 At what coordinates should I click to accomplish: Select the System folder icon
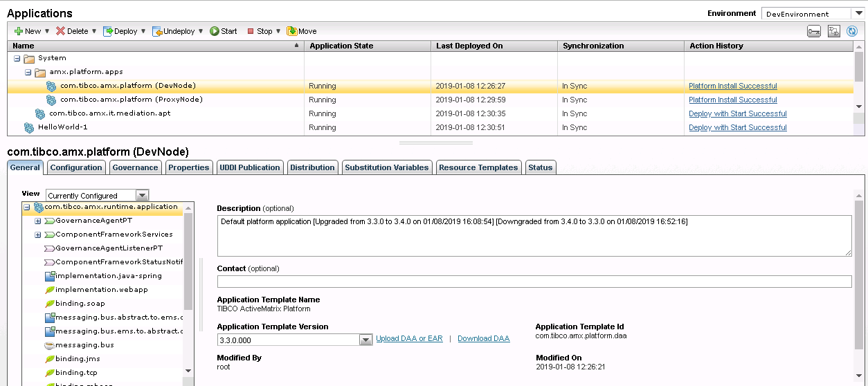point(29,58)
